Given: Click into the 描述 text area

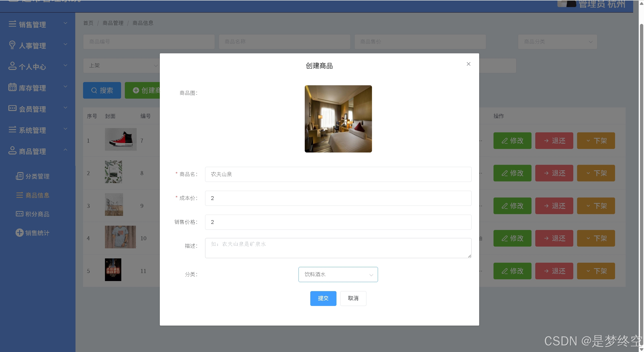Looking at the screenshot, I should (338, 248).
